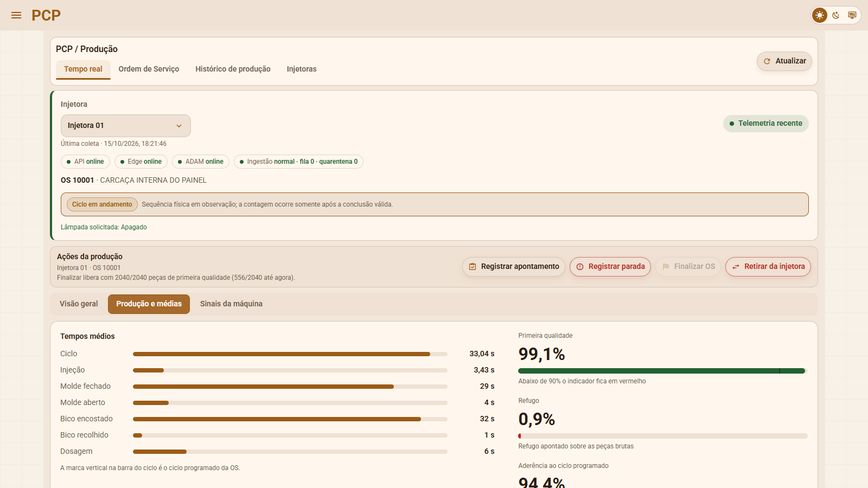
Task: Expand the Injetora 01 dropdown
Action: pyautogui.click(x=126, y=126)
